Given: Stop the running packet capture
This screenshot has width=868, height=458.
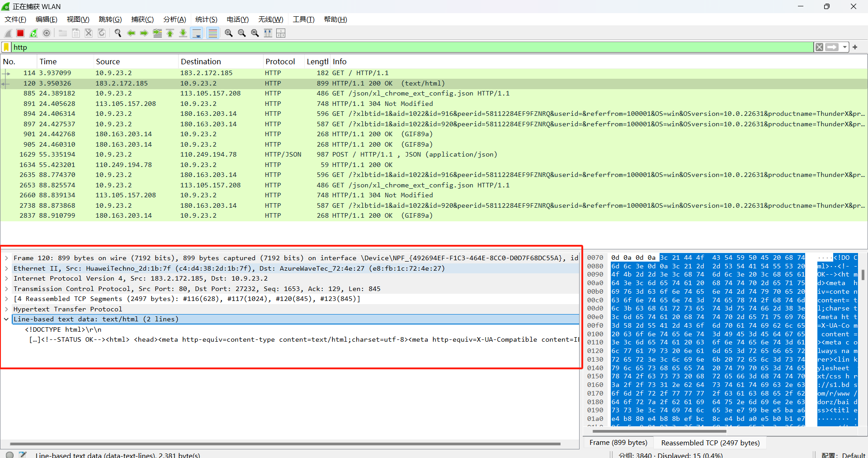Looking at the screenshot, I should tap(20, 33).
